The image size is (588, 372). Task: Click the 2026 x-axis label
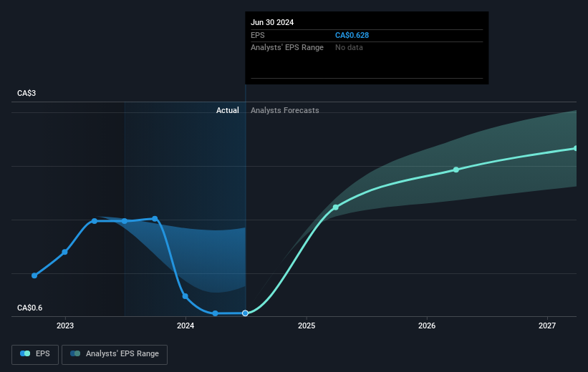(x=427, y=325)
